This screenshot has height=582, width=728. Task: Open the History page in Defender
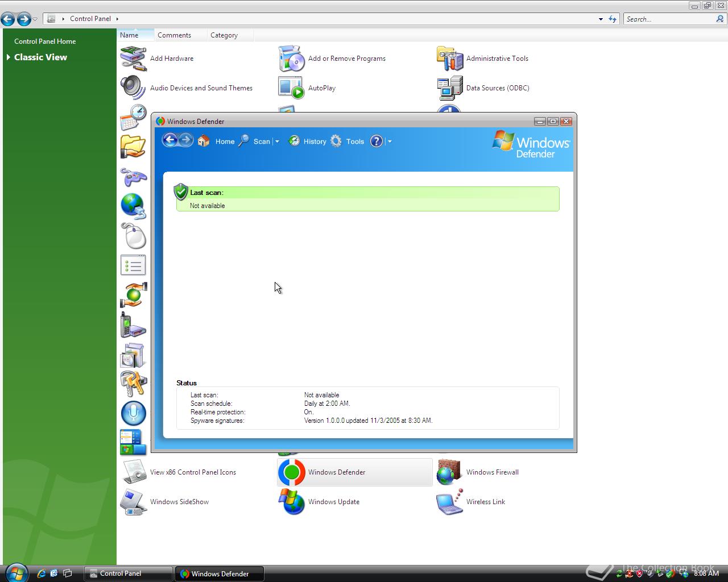coord(307,141)
